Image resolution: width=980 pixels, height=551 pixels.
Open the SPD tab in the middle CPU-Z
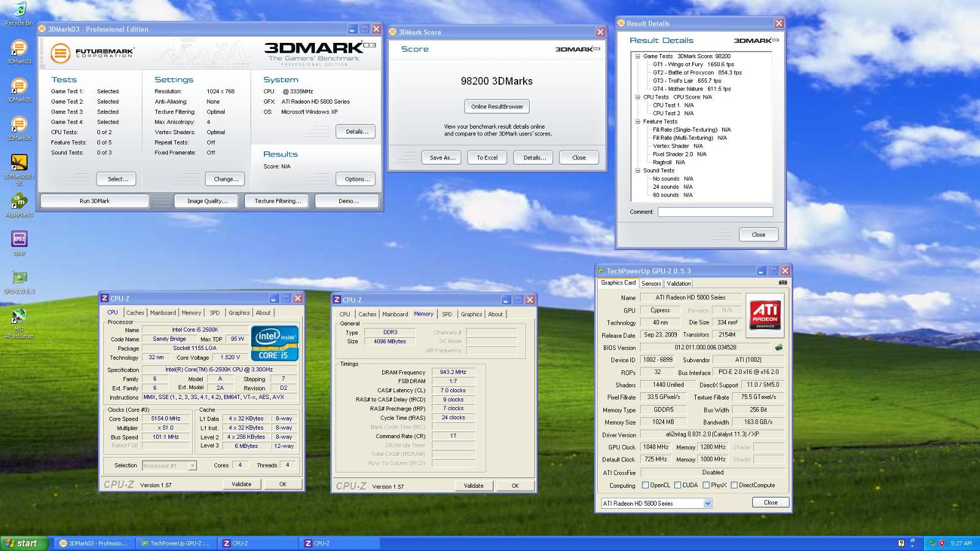pos(447,314)
